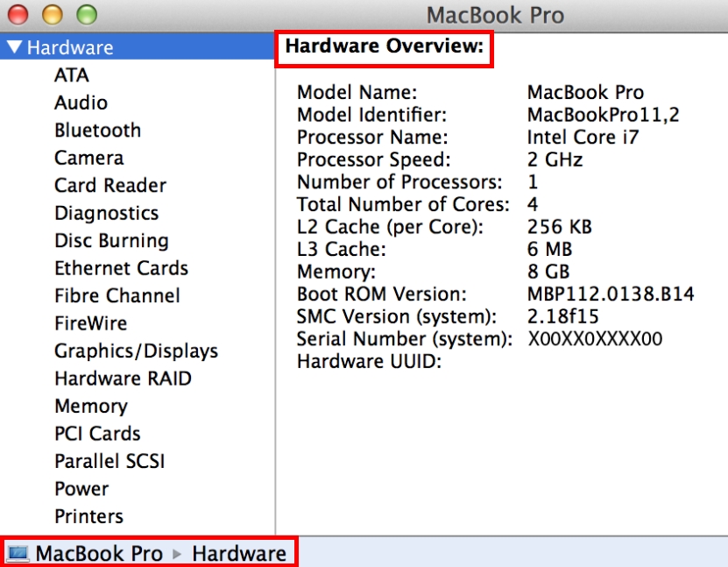The width and height of the screenshot is (728, 567).
Task: Click the Serial Number value X00XX0XXXX00
Action: [x=595, y=339]
